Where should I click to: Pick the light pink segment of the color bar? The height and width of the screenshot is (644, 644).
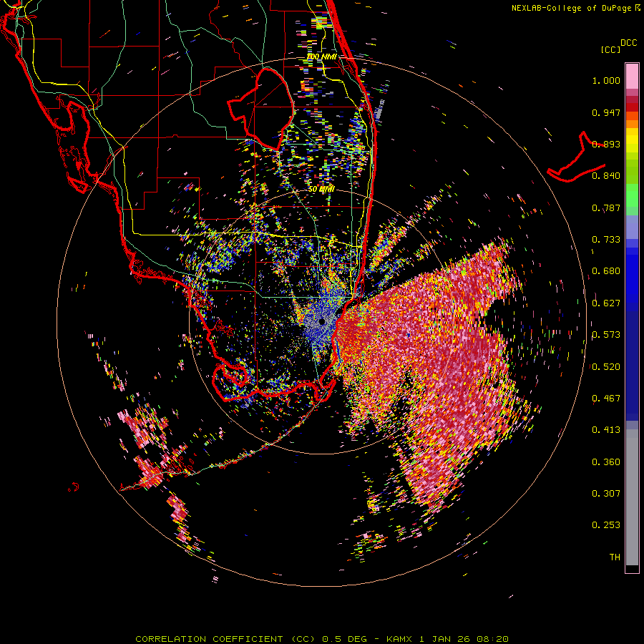(632, 76)
